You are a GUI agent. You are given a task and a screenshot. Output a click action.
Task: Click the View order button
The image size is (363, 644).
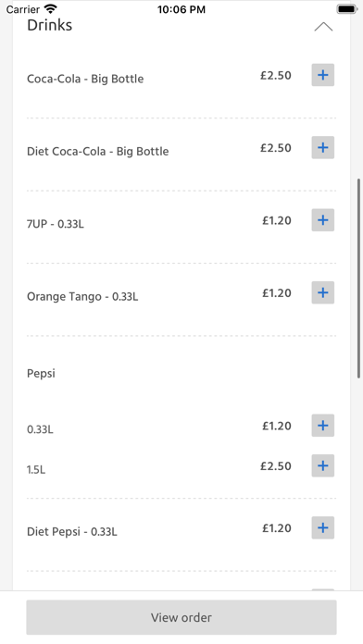[x=181, y=617]
